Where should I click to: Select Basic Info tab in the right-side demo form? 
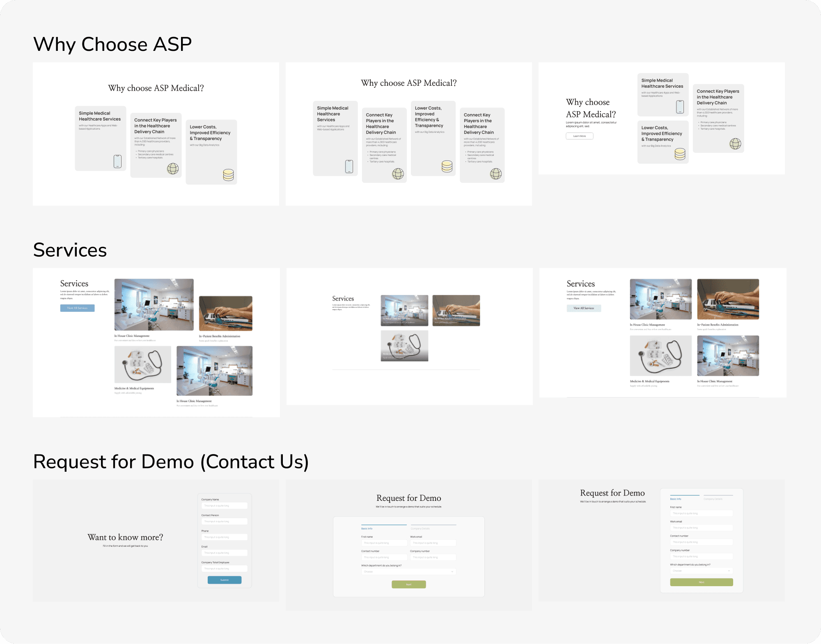676,499
